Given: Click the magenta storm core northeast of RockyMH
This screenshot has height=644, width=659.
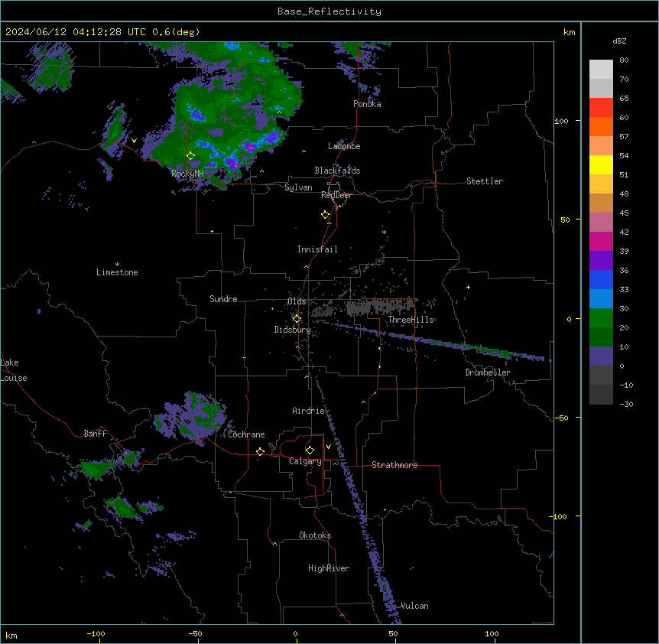Looking at the screenshot, I should click(x=251, y=147).
